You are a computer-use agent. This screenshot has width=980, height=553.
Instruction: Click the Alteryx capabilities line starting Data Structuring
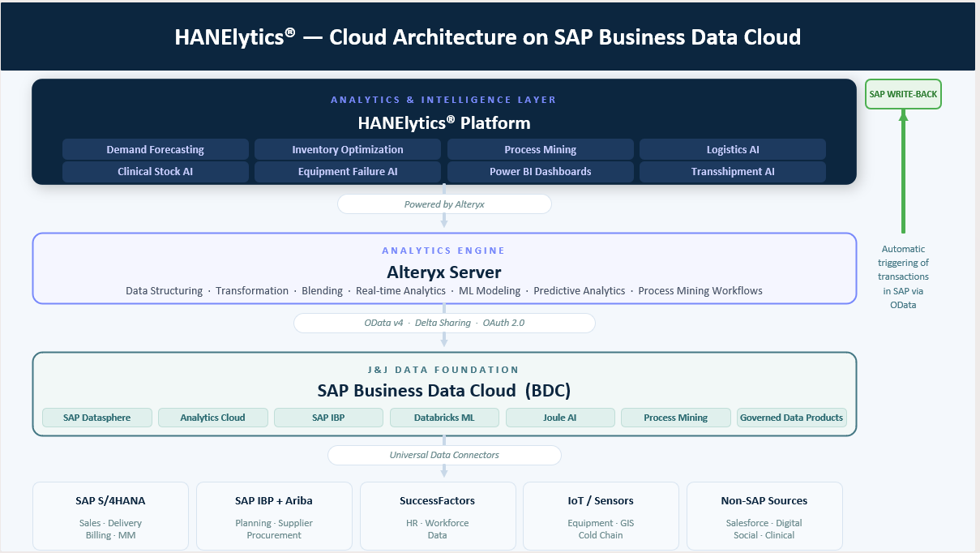pyautogui.click(x=444, y=290)
